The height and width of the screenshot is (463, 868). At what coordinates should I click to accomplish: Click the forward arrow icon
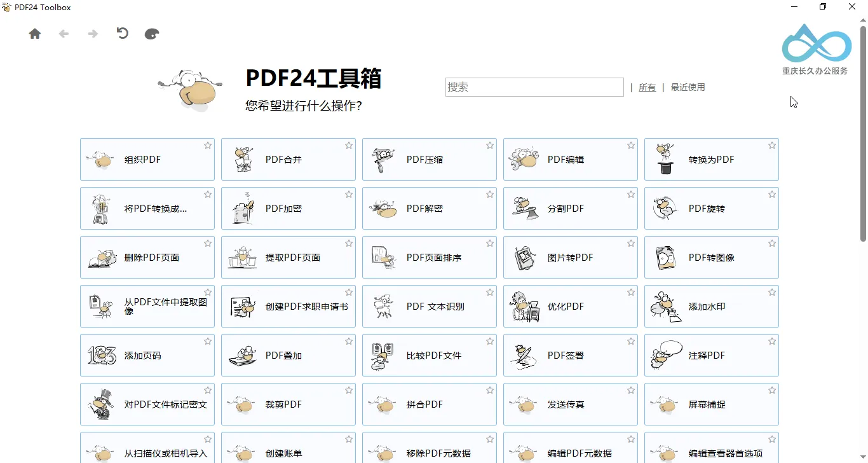click(x=93, y=34)
